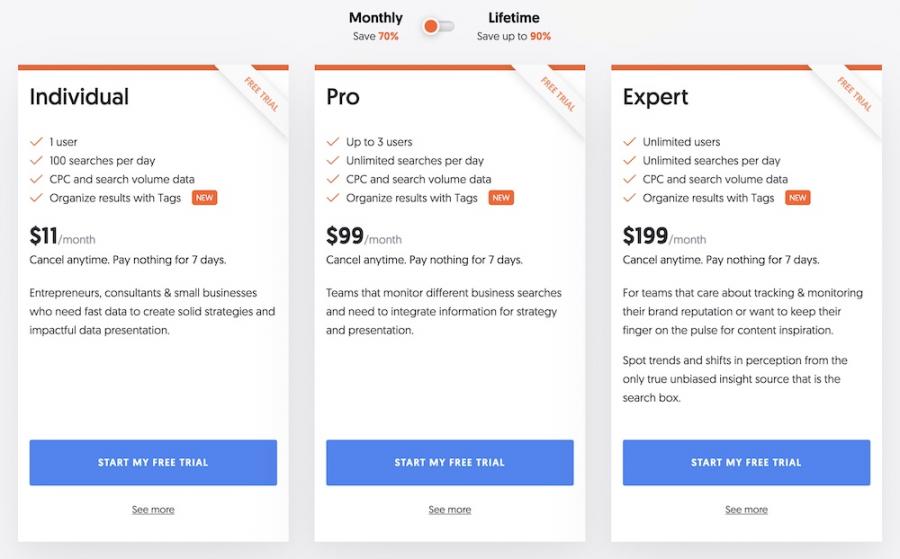
Task: Click the Pro plan heading
Action: coord(343,97)
